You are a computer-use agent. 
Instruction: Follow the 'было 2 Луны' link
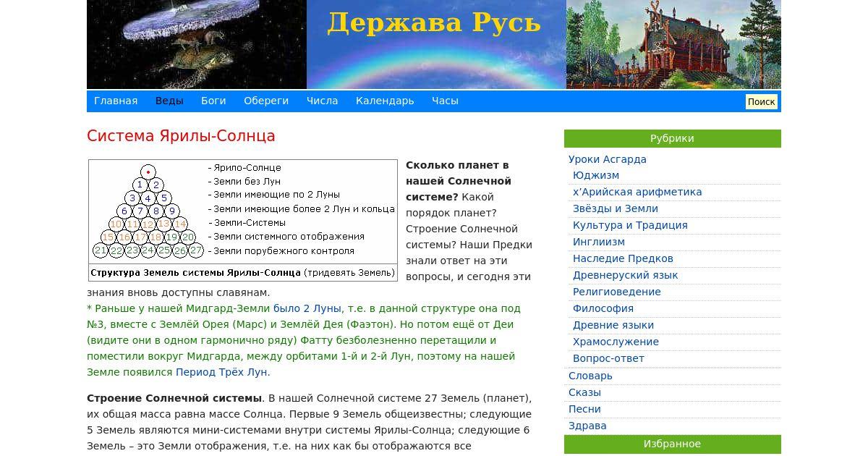[x=306, y=308]
